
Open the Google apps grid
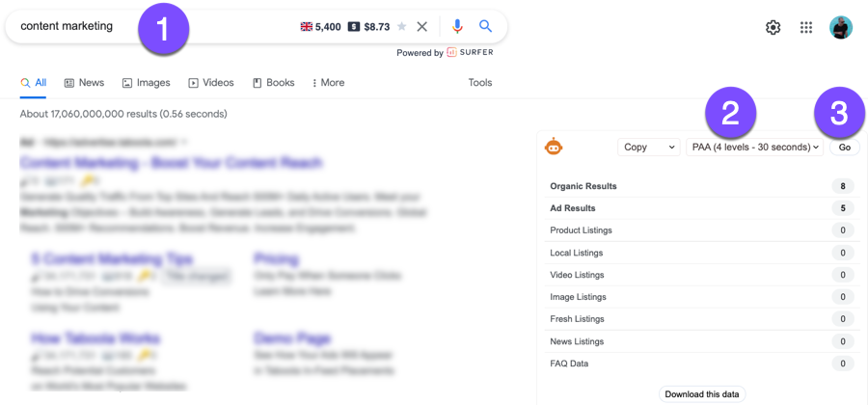click(x=806, y=28)
